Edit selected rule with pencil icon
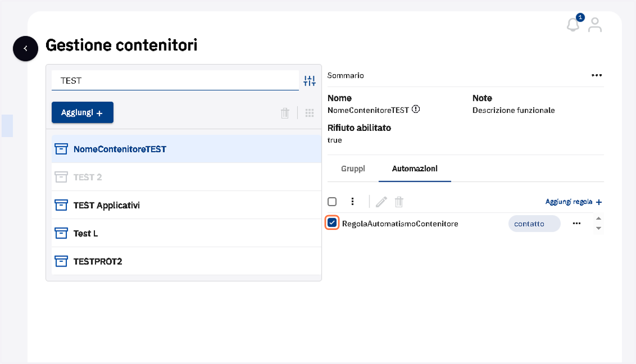The height and width of the screenshot is (364, 636). point(381,201)
